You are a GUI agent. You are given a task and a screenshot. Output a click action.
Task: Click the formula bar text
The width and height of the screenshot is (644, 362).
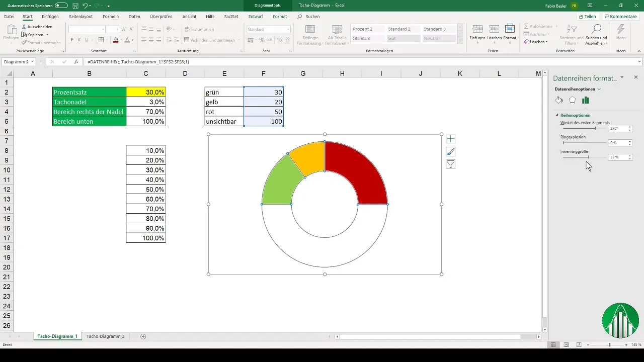click(x=138, y=61)
